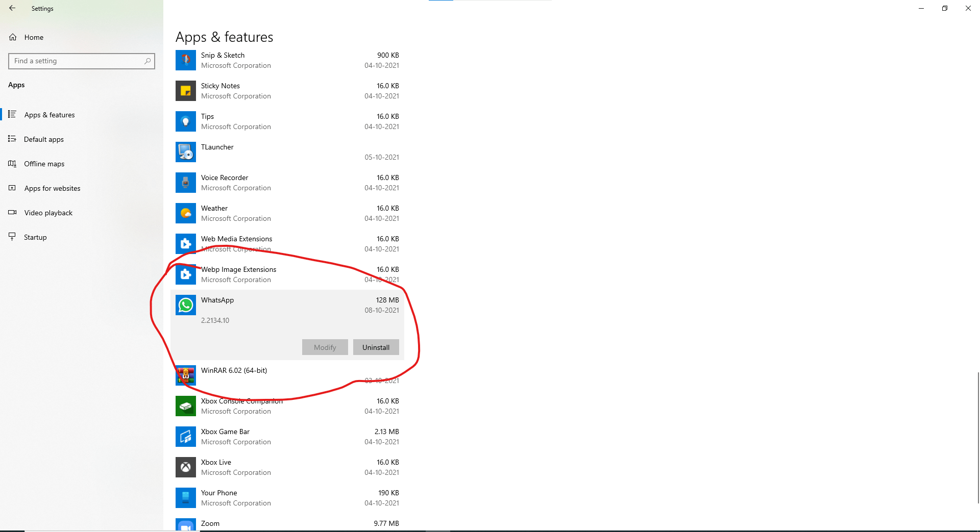Go back using the Settings arrow

point(12,8)
